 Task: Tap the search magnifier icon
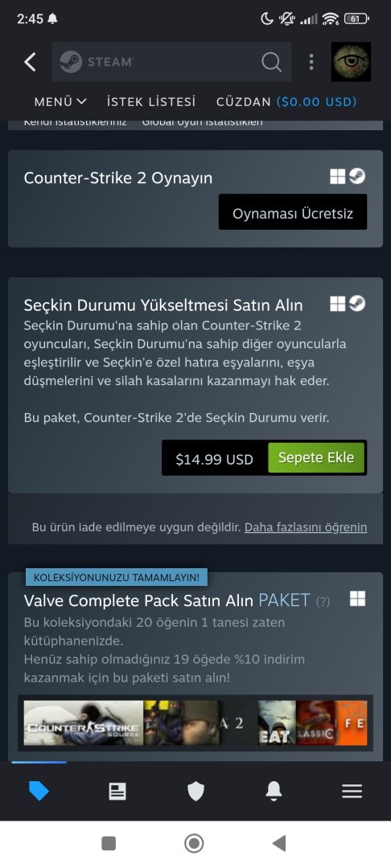point(271,62)
